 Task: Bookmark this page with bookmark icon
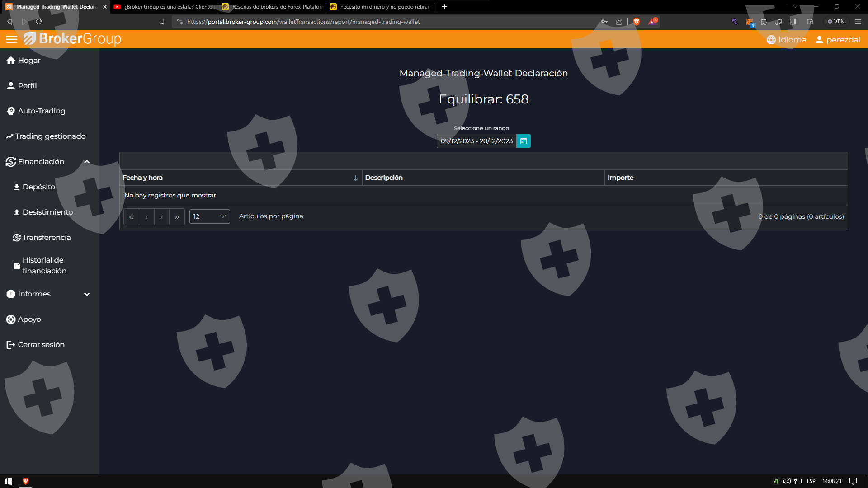(x=162, y=22)
